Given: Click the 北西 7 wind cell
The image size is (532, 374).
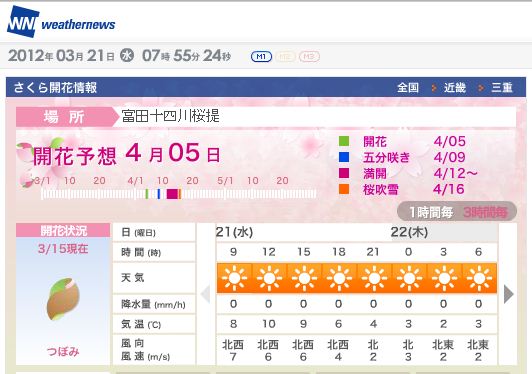Looking at the screenshot, I should click(x=233, y=351).
